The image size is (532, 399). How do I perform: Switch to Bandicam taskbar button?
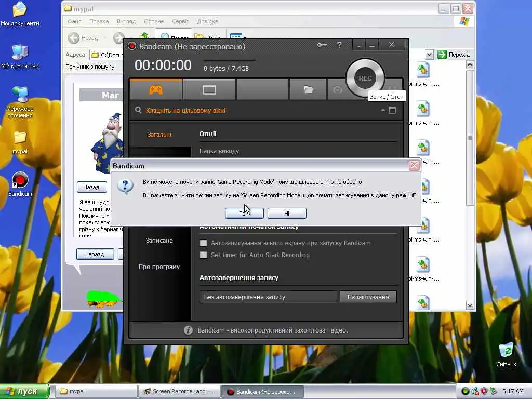tap(262, 392)
